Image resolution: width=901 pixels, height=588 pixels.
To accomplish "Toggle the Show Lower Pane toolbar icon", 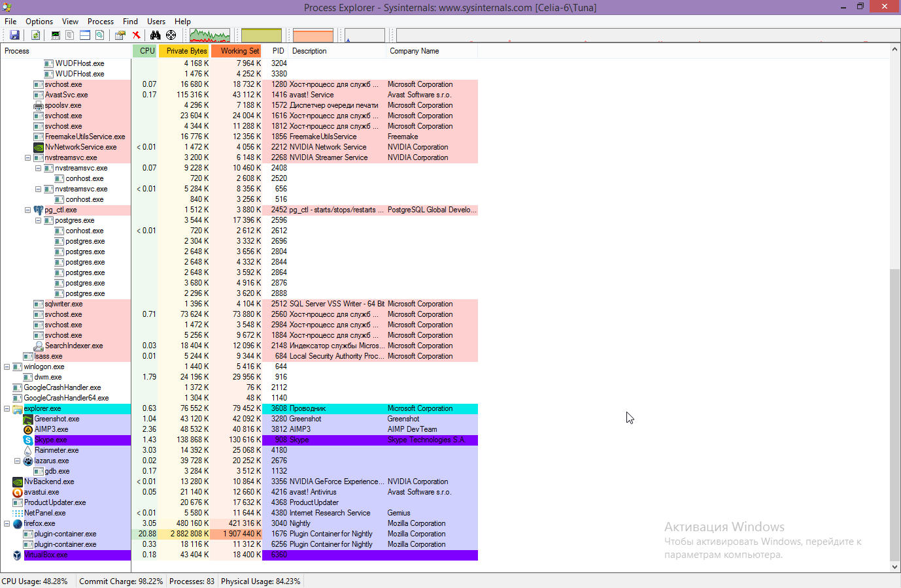I will pos(85,35).
